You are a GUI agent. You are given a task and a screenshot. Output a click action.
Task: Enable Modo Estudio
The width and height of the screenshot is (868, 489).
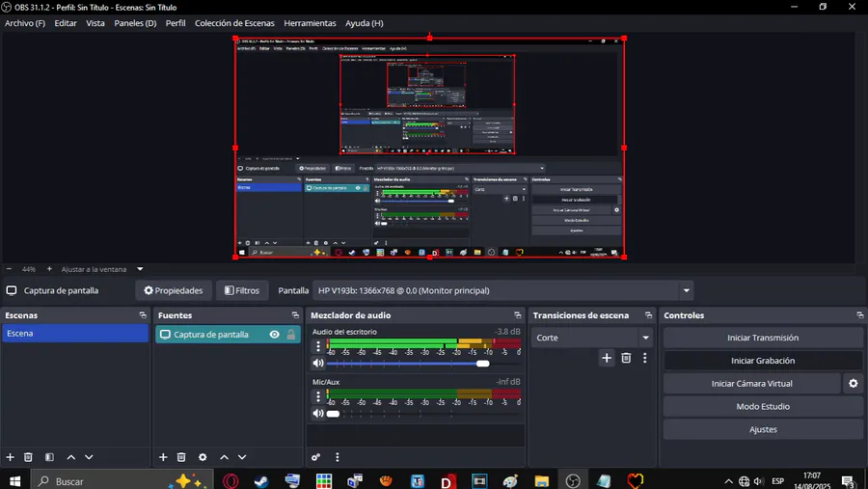pyautogui.click(x=763, y=406)
